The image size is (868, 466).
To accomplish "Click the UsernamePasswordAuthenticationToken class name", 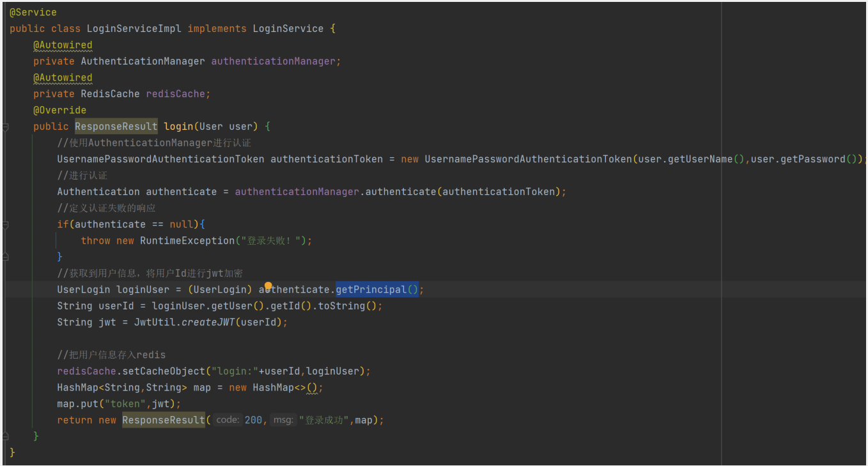I will coord(159,159).
